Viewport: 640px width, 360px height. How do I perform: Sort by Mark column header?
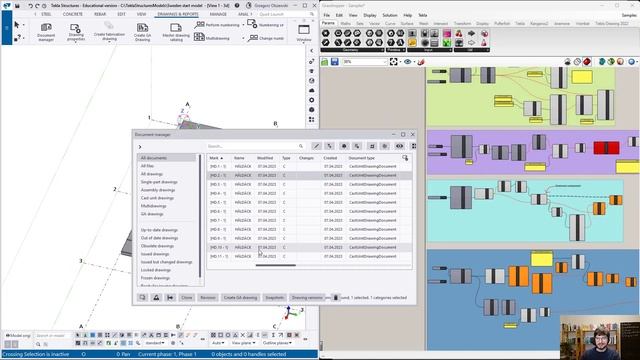[x=216, y=158]
